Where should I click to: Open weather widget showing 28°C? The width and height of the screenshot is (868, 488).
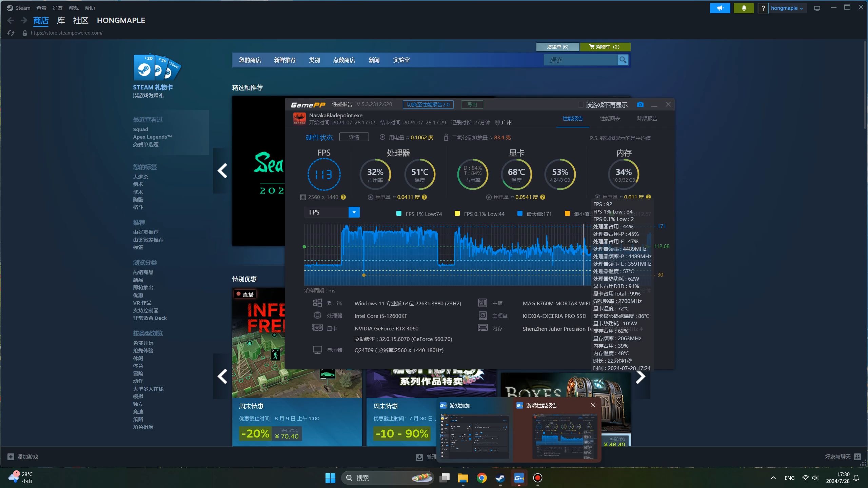tap(21, 477)
